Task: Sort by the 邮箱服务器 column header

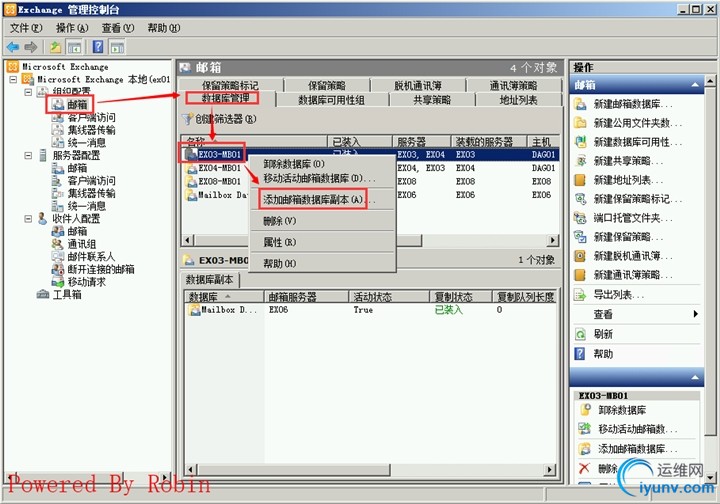Action: [x=306, y=297]
